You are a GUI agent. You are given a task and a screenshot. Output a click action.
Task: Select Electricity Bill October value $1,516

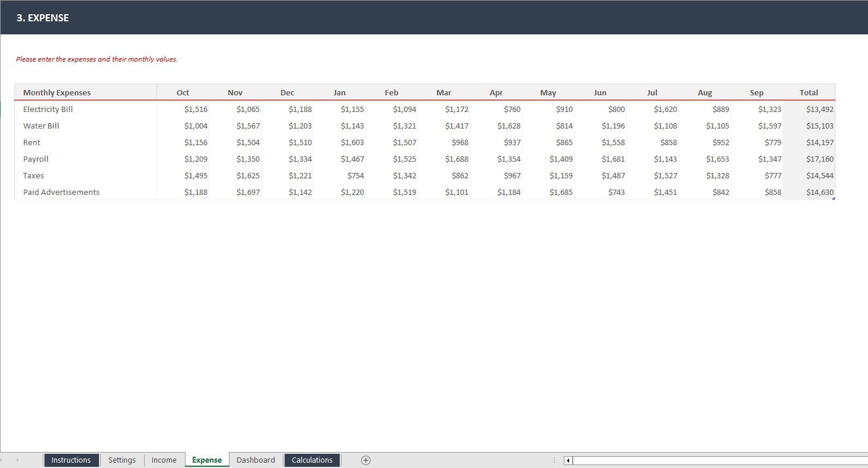click(x=183, y=109)
